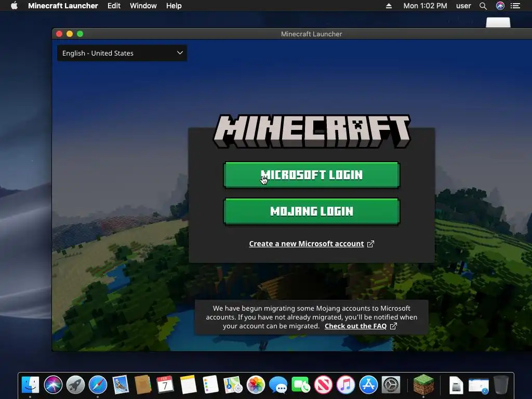Click the user account menu item
This screenshot has width=532, height=399.
pos(463,6)
